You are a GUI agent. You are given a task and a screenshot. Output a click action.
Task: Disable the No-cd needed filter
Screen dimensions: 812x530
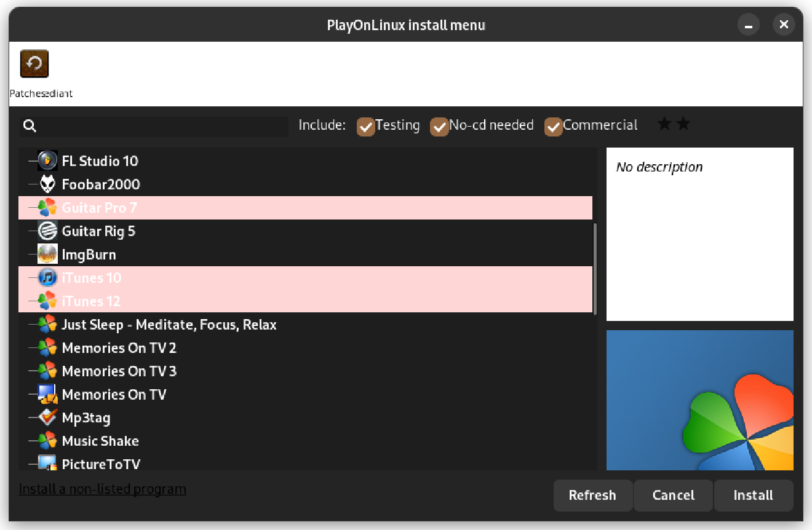[x=439, y=127]
